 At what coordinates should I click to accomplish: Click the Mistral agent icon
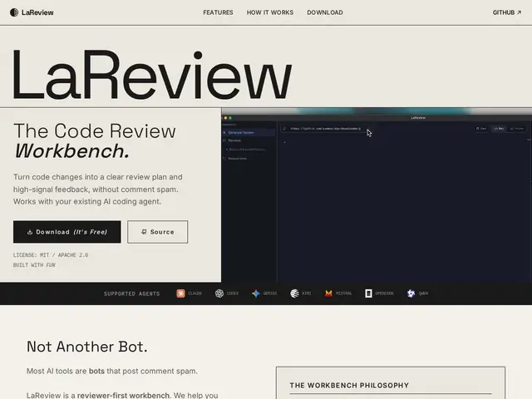tap(328, 293)
